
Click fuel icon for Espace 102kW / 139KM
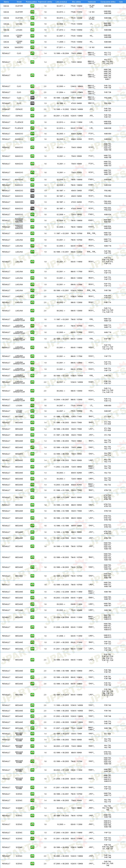point(32,116)
